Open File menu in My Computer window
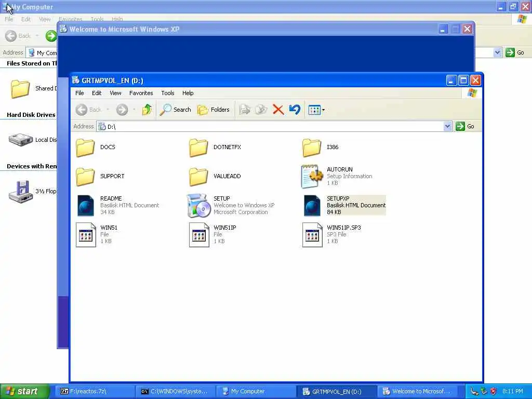 pos(9,19)
